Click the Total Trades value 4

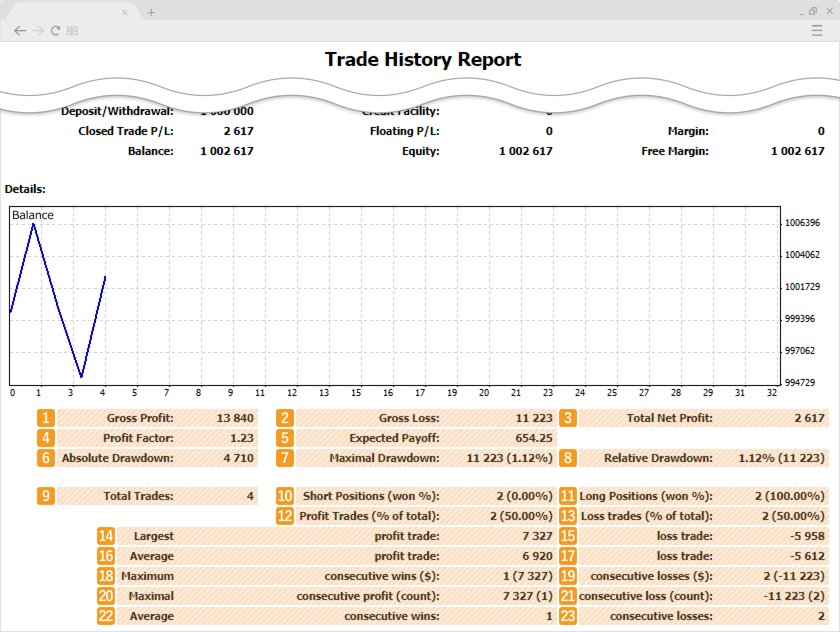[x=250, y=496]
